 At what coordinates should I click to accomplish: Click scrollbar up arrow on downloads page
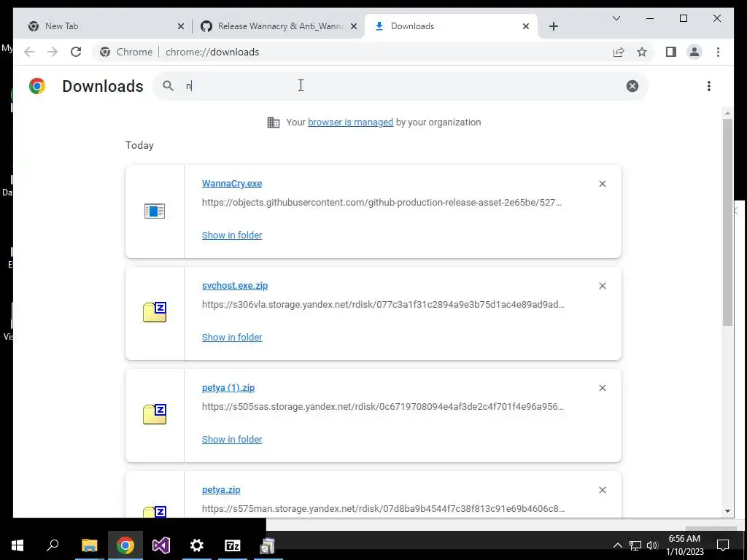[727, 113]
